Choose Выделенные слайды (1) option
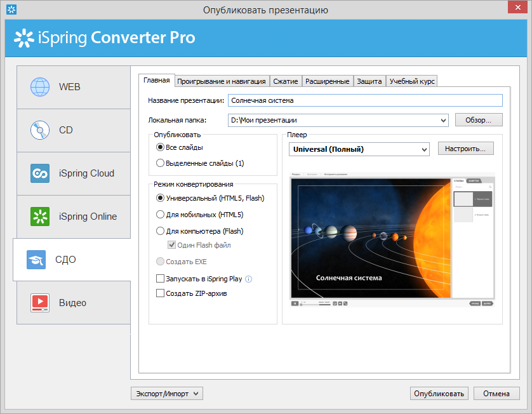 pos(160,163)
